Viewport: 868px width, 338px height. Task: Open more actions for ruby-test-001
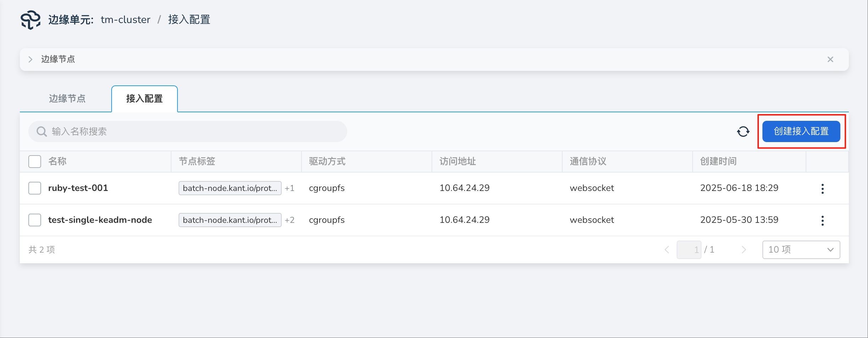822,188
